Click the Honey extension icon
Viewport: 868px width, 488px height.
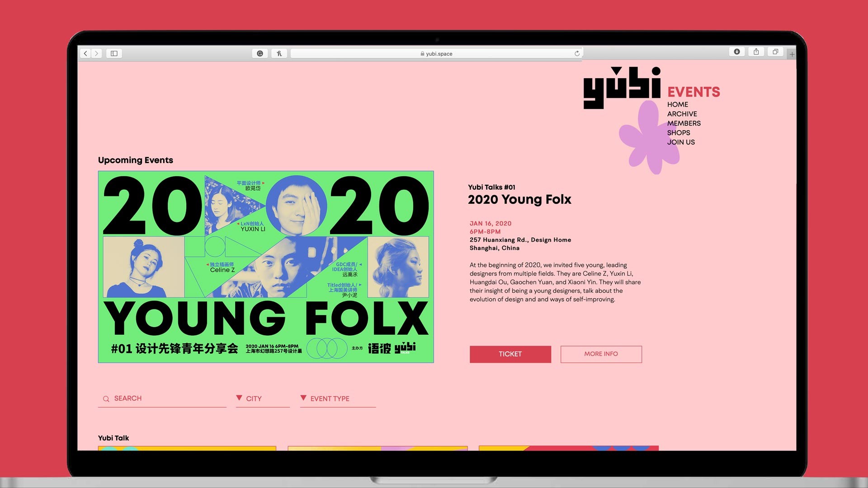(279, 53)
